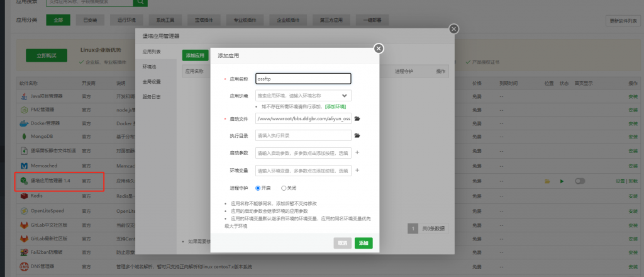Screen dimensions: 644x277
Task: Open the 应用环境 dropdown
Action: point(303,96)
